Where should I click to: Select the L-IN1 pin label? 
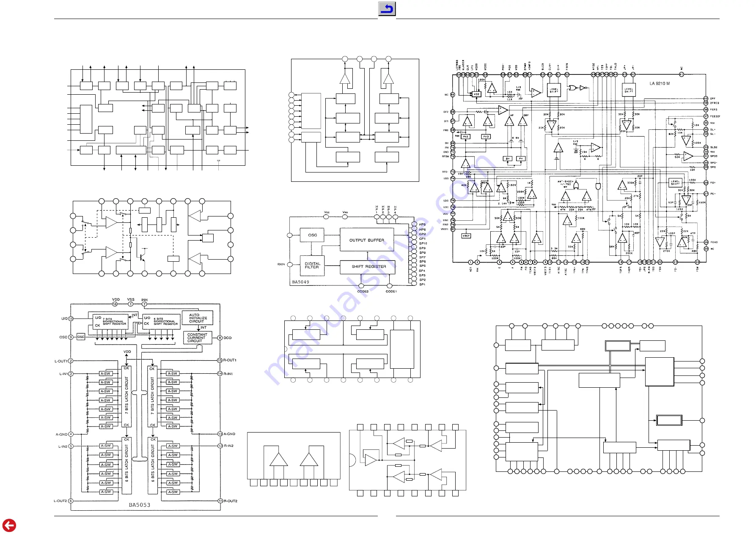(x=63, y=374)
